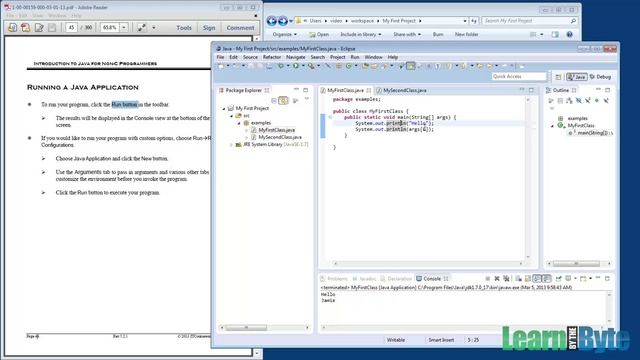Click the fit-page view icon in Adobe Reader
This screenshot has height=360, width=640.
click(142, 28)
